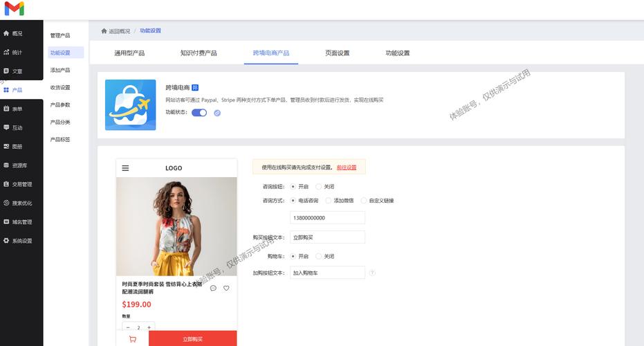Click the round icon beside 功能状态 switch
The image size is (644, 346).
(x=217, y=113)
